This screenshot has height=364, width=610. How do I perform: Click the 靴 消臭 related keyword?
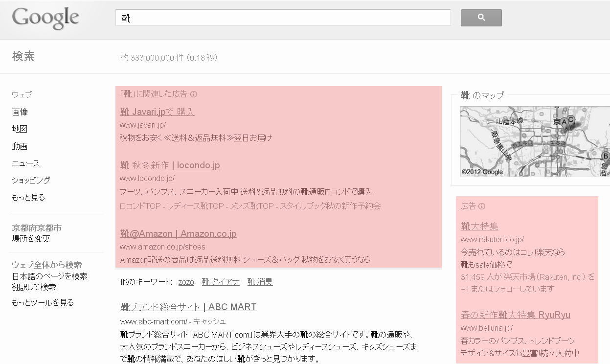[x=260, y=282]
